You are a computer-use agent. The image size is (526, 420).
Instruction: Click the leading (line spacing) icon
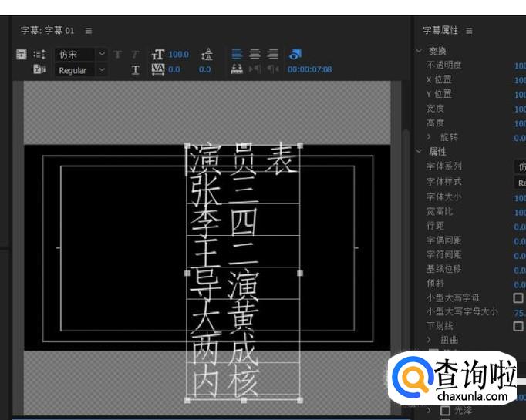(x=207, y=54)
